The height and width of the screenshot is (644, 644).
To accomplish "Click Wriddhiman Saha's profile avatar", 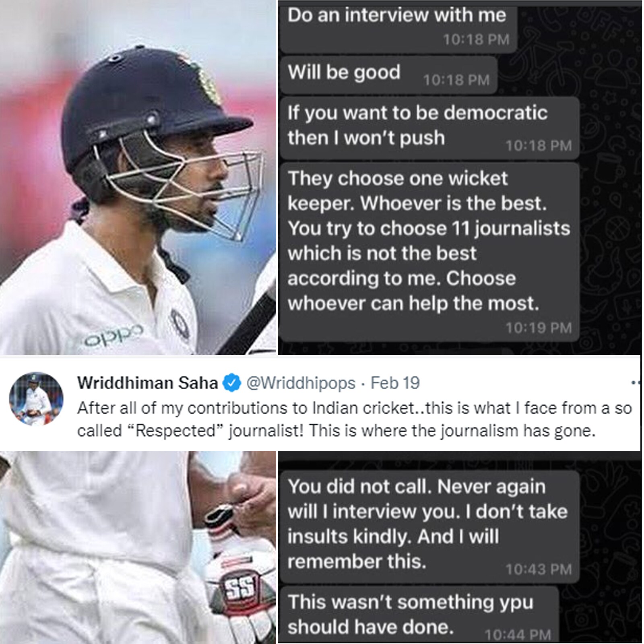I will [36, 398].
